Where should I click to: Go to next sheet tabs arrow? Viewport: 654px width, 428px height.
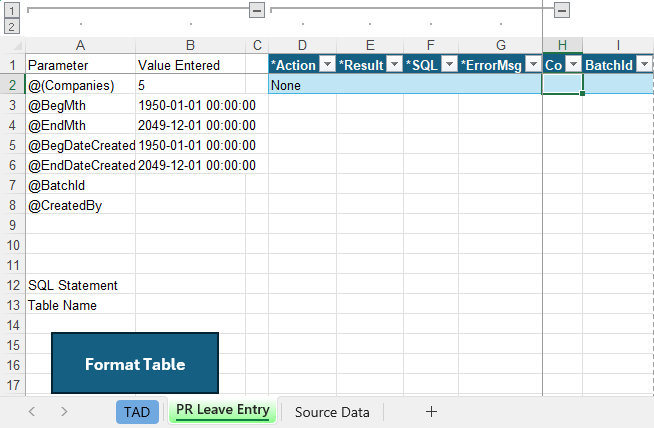pos(64,412)
